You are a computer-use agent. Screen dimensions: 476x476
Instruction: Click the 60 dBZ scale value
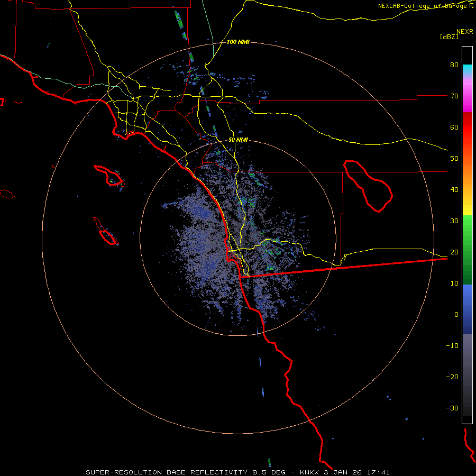pyautogui.click(x=454, y=127)
